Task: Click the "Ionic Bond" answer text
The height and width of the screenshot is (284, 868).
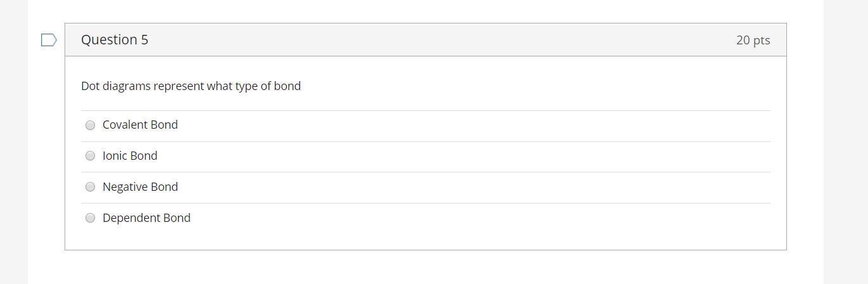Action: pos(130,156)
